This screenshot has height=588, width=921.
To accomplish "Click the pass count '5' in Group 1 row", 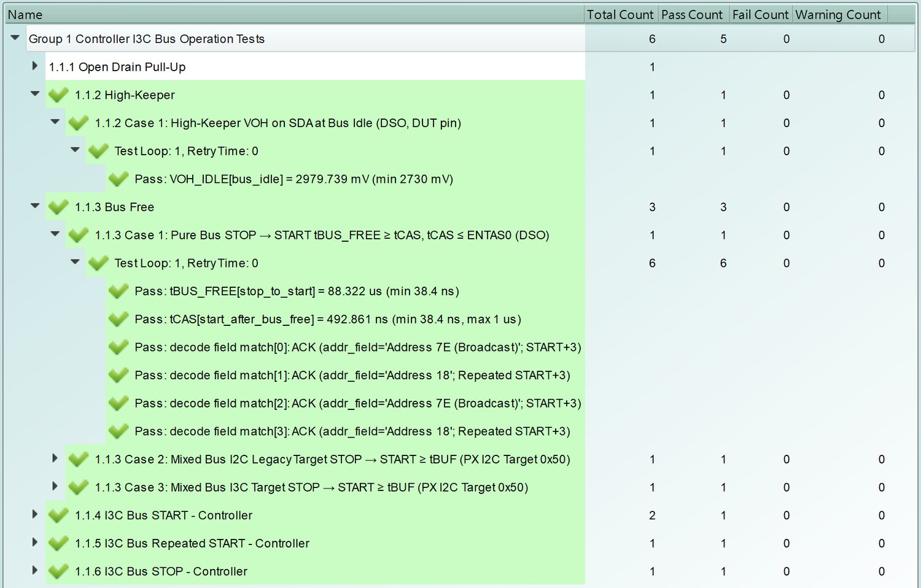I will click(x=723, y=39).
